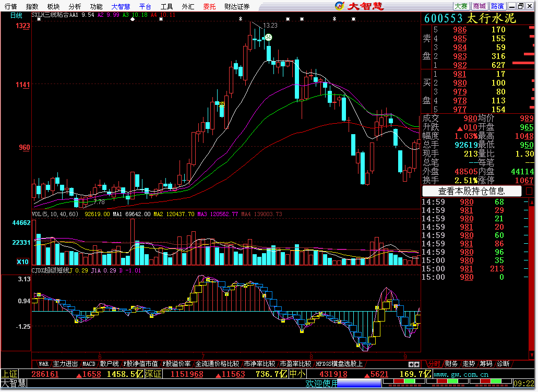Switch to the 市盈率比较 tab
This screenshot has height=392, width=538.
(295, 364)
